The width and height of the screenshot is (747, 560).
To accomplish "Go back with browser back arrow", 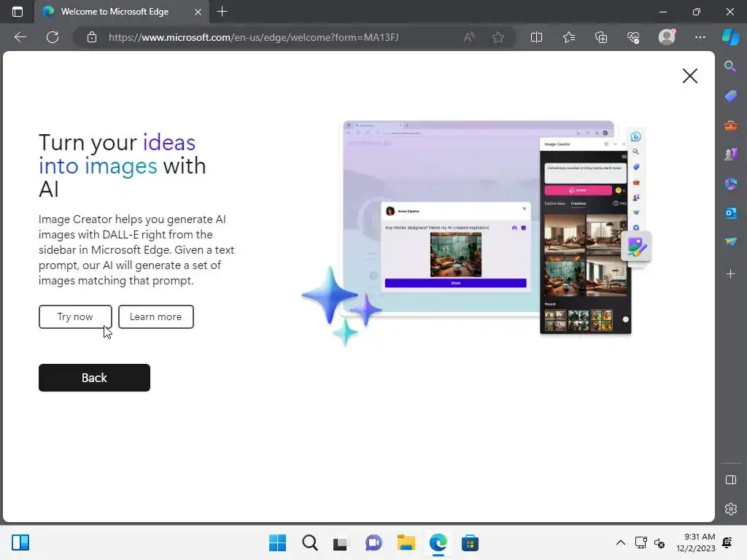I will 20,37.
